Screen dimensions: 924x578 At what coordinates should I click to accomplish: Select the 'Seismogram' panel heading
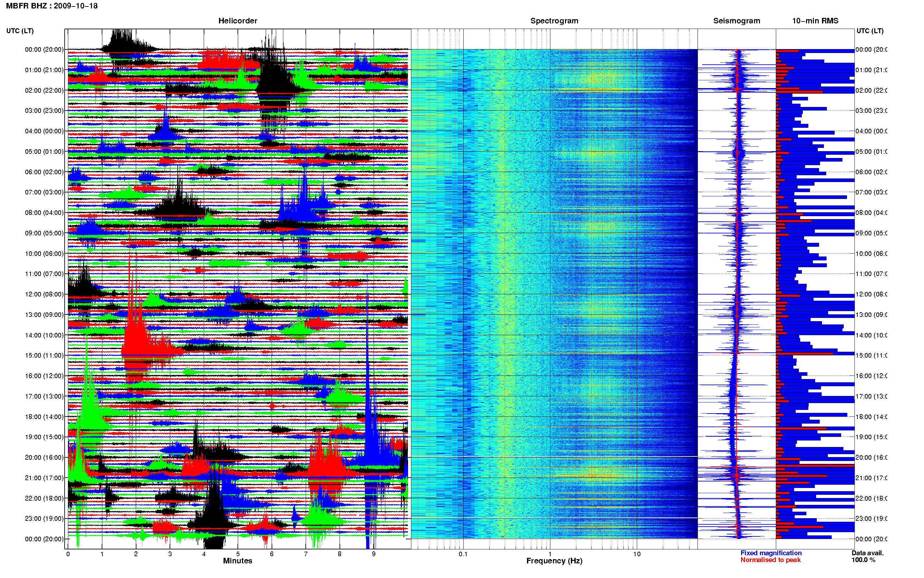click(737, 21)
